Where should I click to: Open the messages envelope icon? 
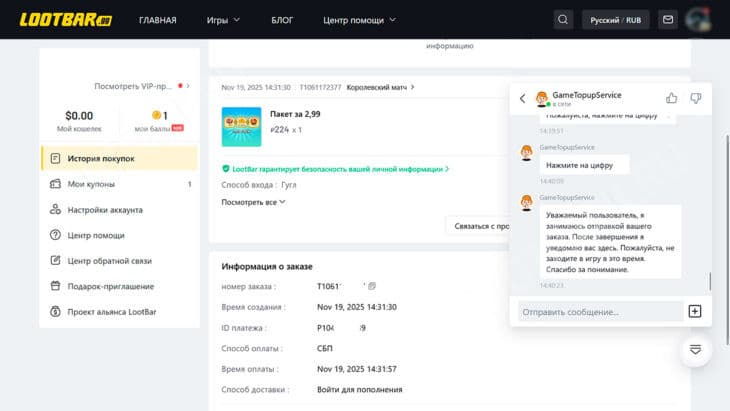tap(668, 19)
